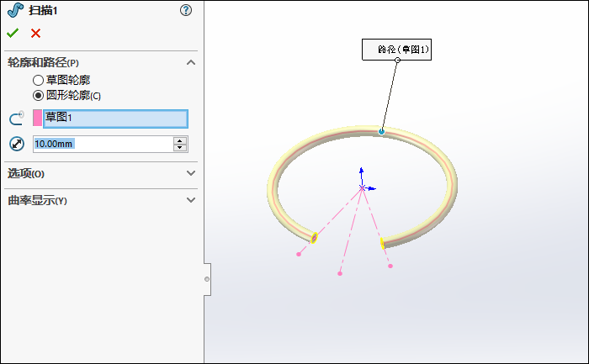Screen dimensions: 589x364
Task: Click the path selection icon beside 草图1
Action: coord(17,119)
